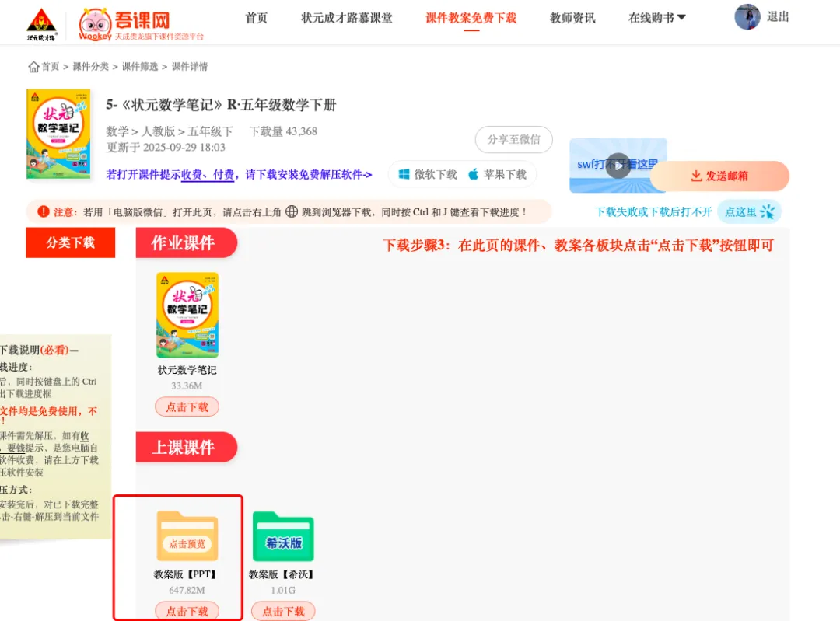Click the 发送邮箱 button
Screen dimensions: 840x621
coord(719,176)
